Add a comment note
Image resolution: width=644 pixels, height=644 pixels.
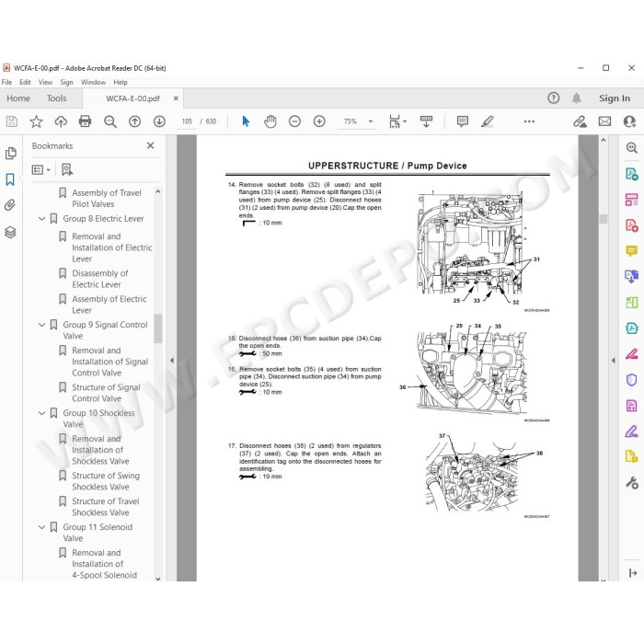click(463, 121)
